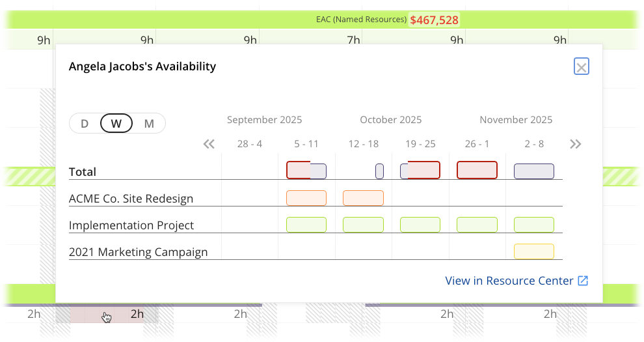Image resolution: width=644 pixels, height=342 pixels.
Task: Select the ACME Co. Site Redesign row label
Action: [131, 199]
